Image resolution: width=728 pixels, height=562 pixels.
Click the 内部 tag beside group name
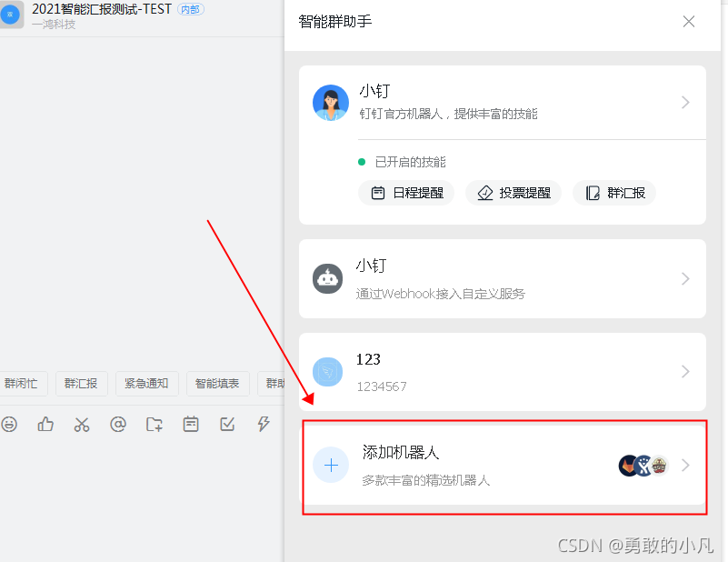point(191,9)
